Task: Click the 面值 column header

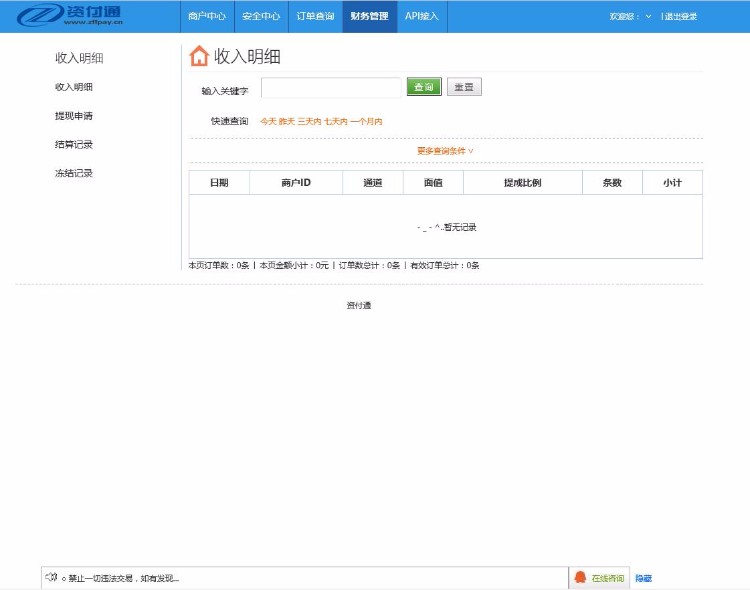Action: click(x=433, y=182)
